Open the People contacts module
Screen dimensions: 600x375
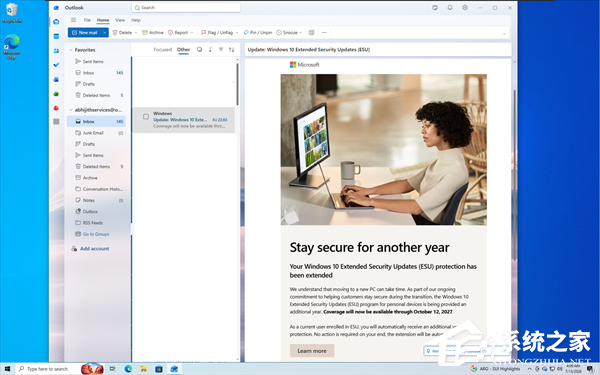click(56, 51)
